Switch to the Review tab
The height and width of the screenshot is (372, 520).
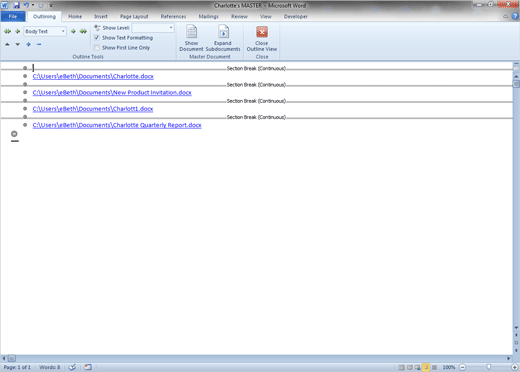pyautogui.click(x=239, y=16)
